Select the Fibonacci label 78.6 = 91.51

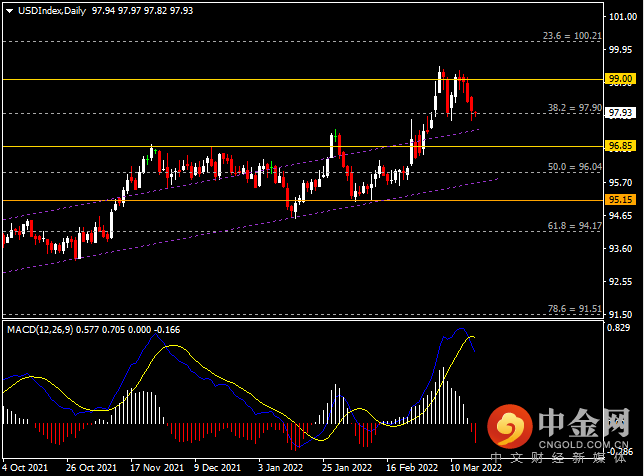(575, 309)
